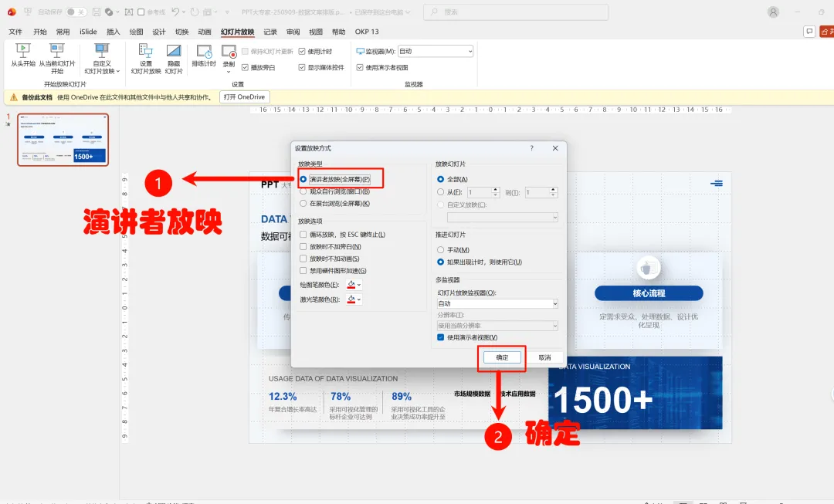Open the undo history dropdown arrow
Viewport: 834px width, 504px height.
tap(184, 12)
